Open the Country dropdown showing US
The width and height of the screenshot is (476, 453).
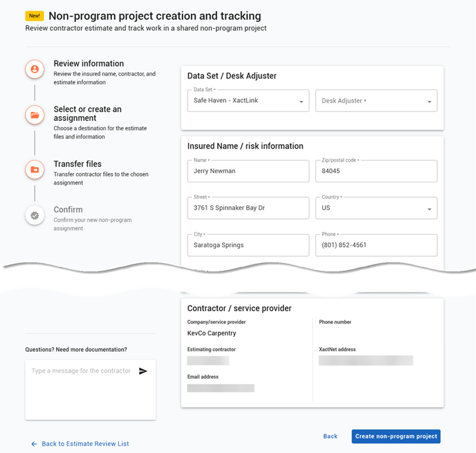pos(376,208)
